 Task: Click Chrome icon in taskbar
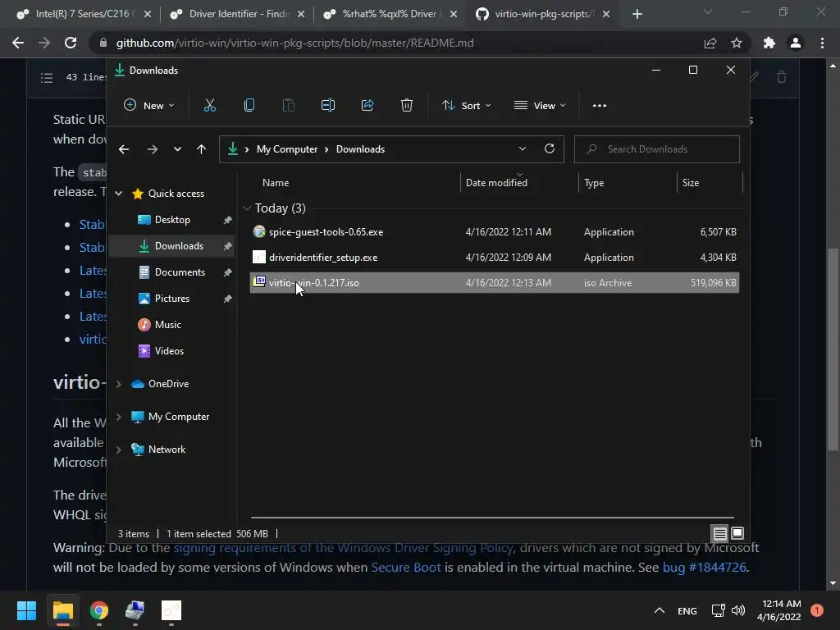(x=99, y=610)
